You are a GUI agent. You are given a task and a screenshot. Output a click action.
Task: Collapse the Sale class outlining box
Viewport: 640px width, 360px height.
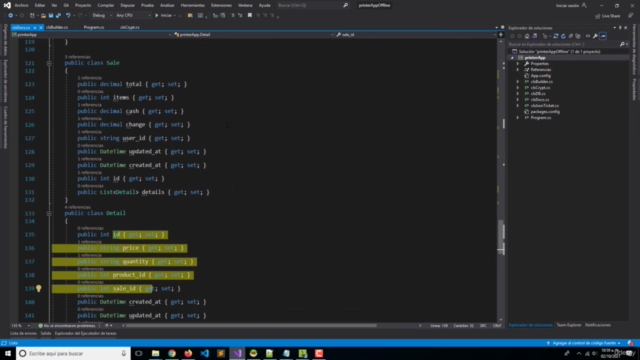click(x=49, y=63)
